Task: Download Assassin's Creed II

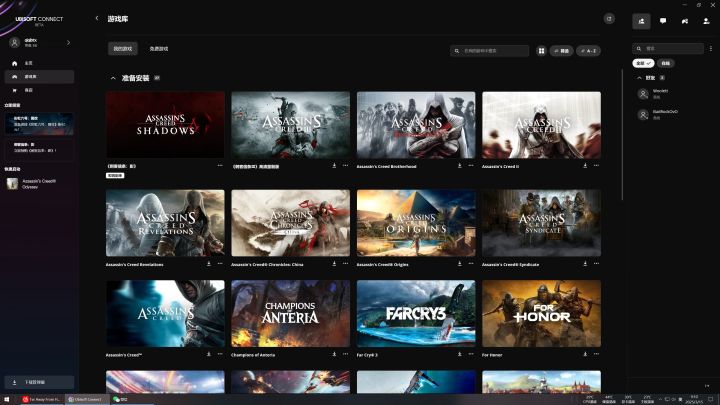Action: (x=585, y=165)
